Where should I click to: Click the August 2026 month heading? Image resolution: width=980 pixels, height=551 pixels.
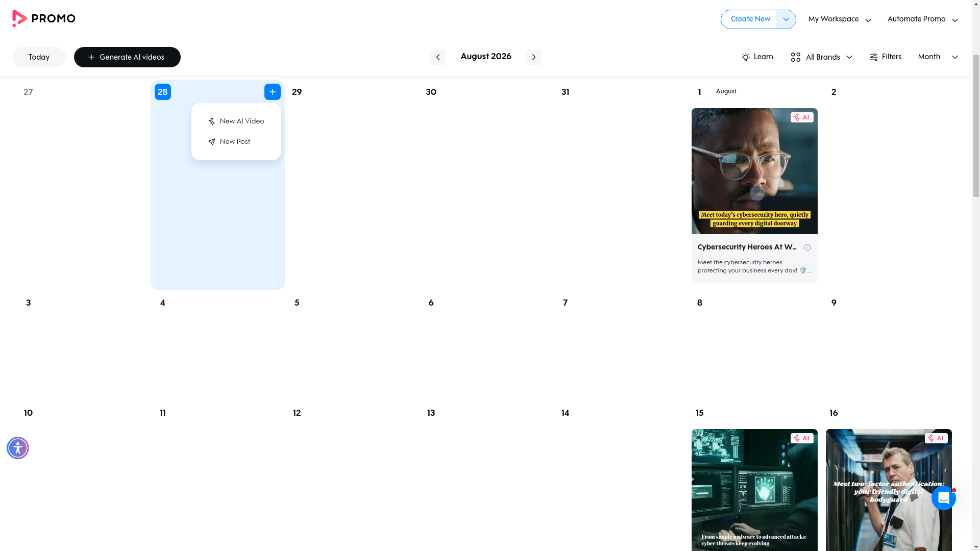coord(485,57)
